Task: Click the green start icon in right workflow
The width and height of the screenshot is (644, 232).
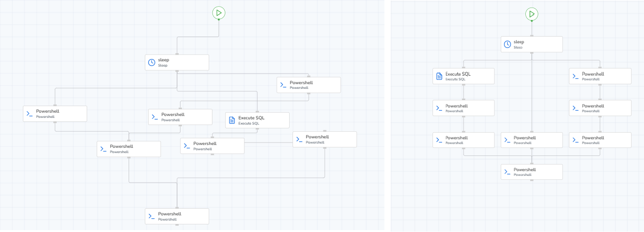Action: [532, 14]
